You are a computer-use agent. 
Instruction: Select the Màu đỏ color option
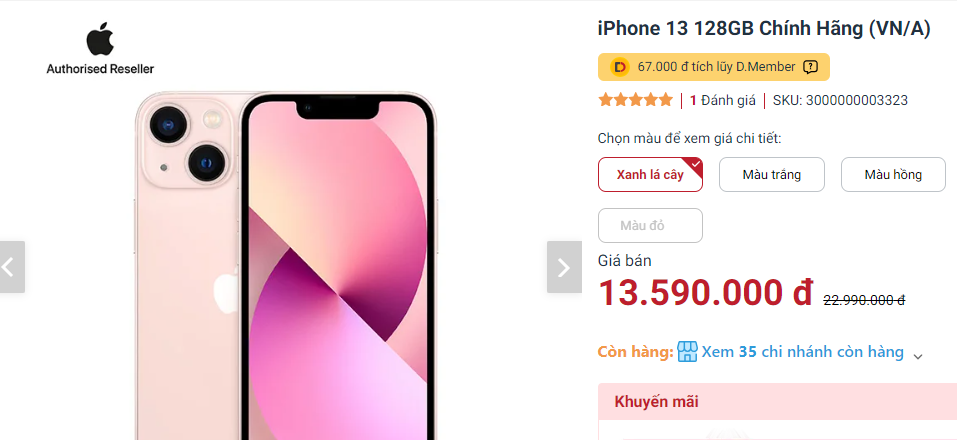click(x=650, y=226)
